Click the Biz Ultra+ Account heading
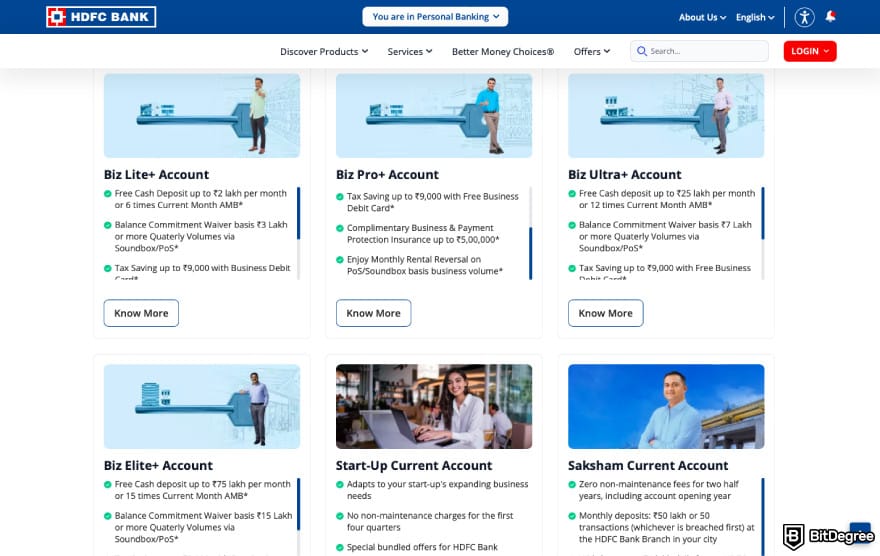 click(625, 174)
